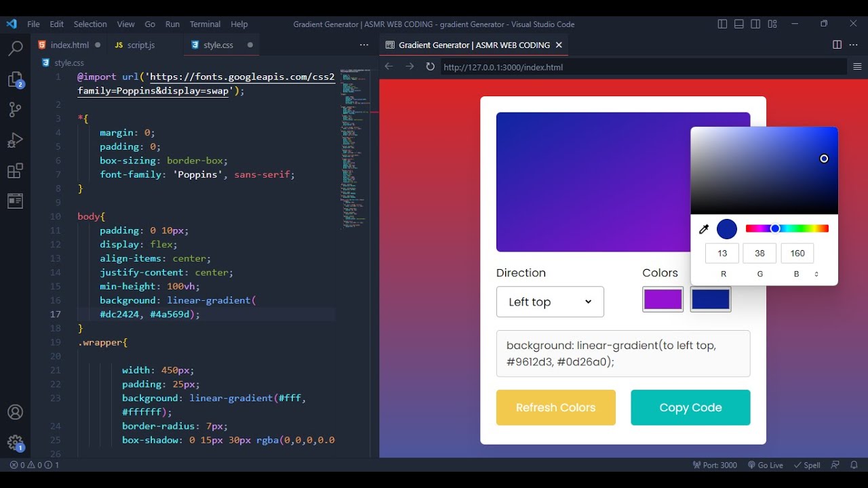Open the Run menu

172,24
